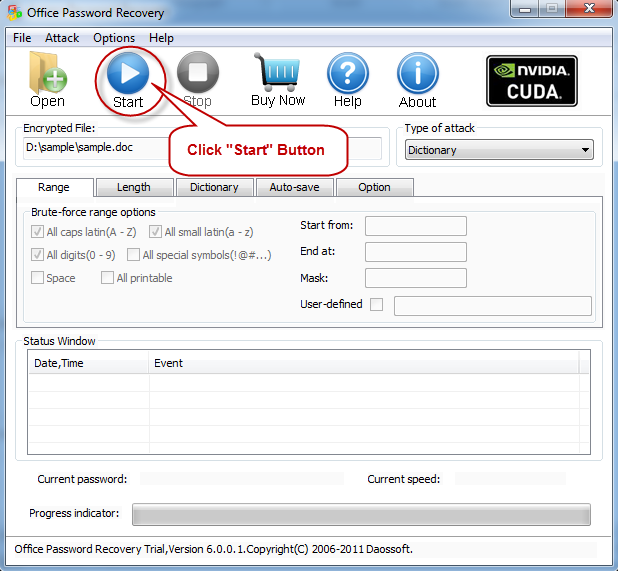Viewport: 618px width, 571px height.
Task: Close the Office Password Recovery window
Action: [x=589, y=8]
